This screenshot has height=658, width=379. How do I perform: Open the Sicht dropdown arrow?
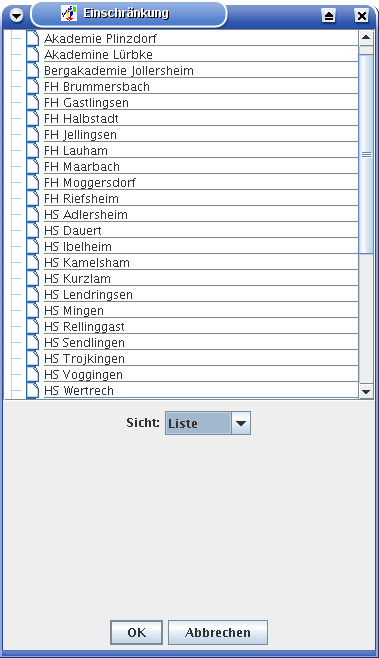[241, 423]
